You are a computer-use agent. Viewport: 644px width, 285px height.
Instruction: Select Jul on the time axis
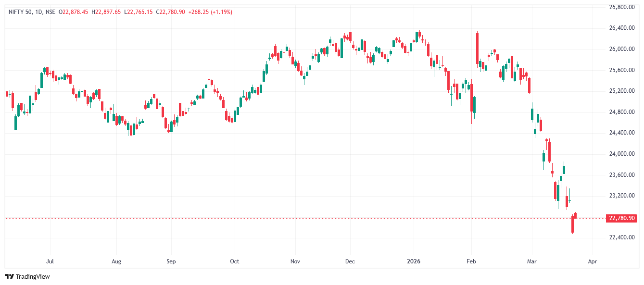tap(50, 261)
